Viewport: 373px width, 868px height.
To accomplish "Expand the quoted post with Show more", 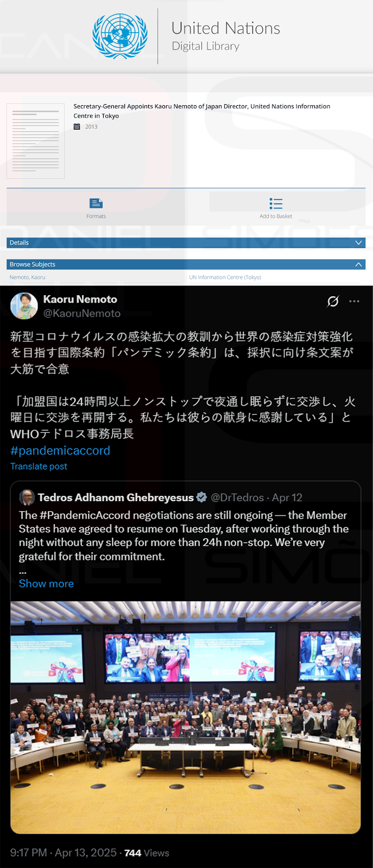I will click(46, 583).
